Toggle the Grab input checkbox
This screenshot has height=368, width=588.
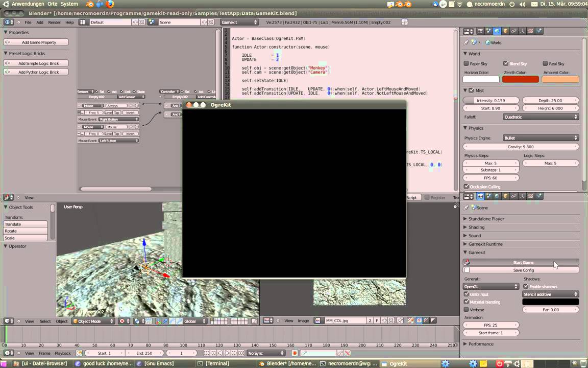click(467, 294)
